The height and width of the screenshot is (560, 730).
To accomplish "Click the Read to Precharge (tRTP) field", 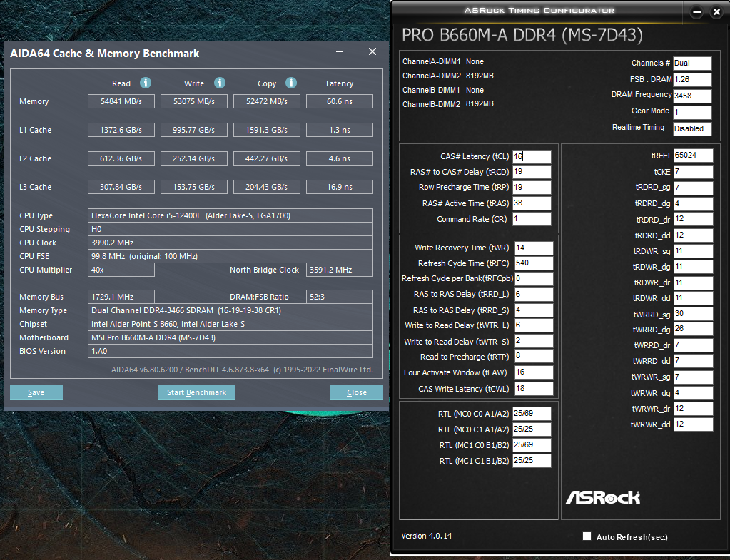I will [534, 356].
